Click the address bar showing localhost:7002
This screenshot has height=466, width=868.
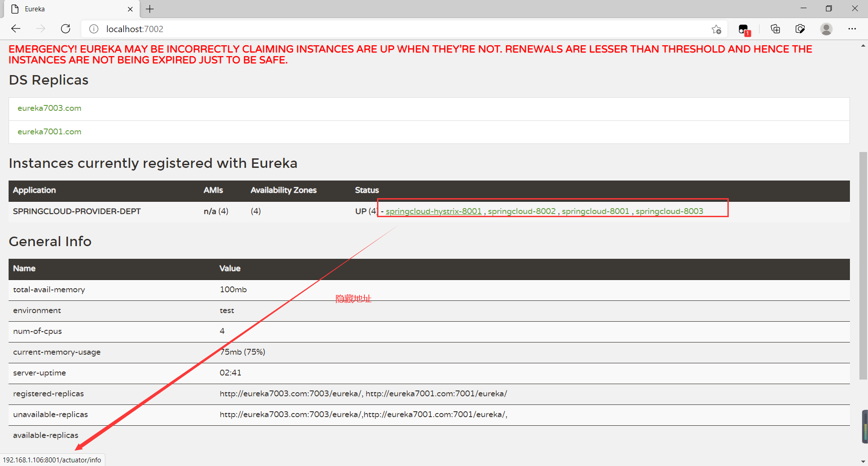point(405,29)
